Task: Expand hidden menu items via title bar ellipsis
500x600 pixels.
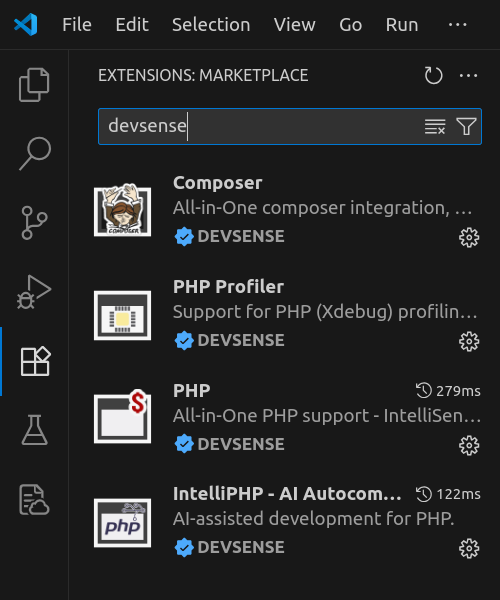Action: coord(458,25)
